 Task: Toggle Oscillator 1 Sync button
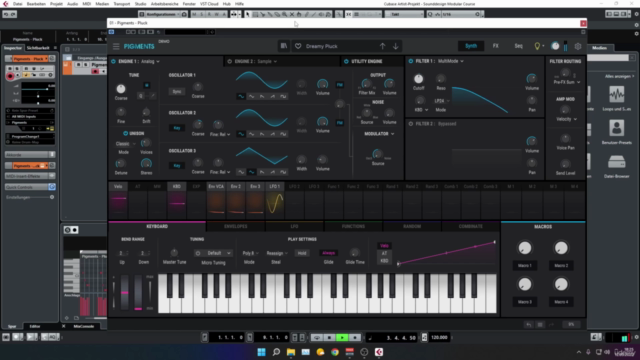177,91
